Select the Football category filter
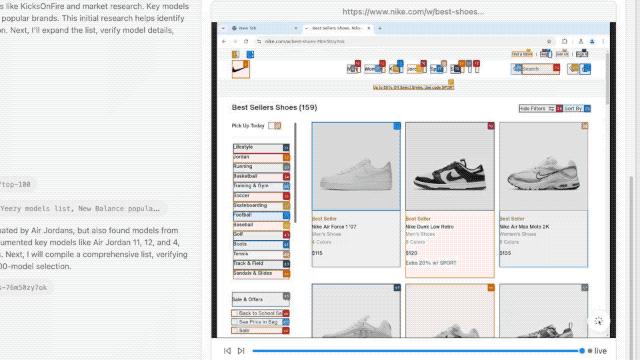The width and height of the screenshot is (640, 360). pyautogui.click(x=261, y=215)
